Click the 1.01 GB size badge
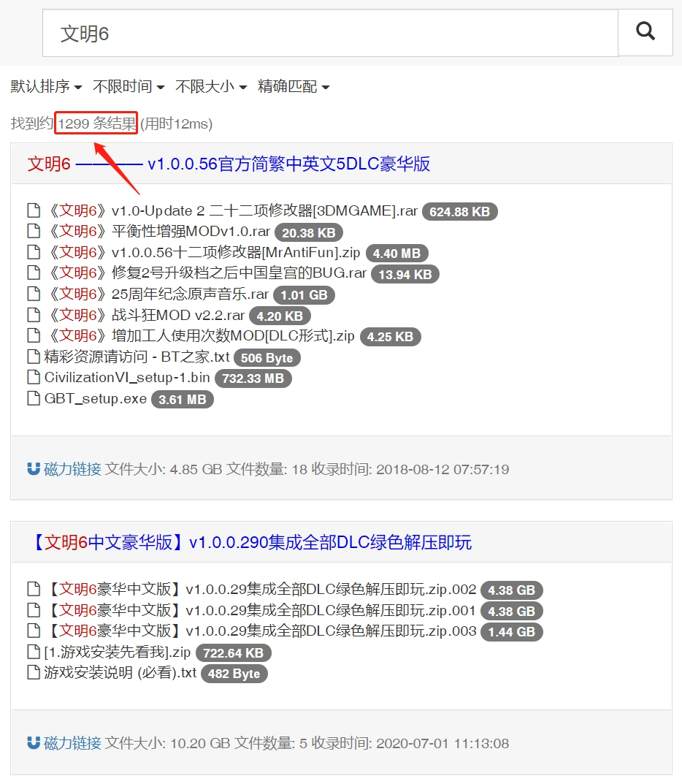The height and width of the screenshot is (784, 682). coord(304,295)
